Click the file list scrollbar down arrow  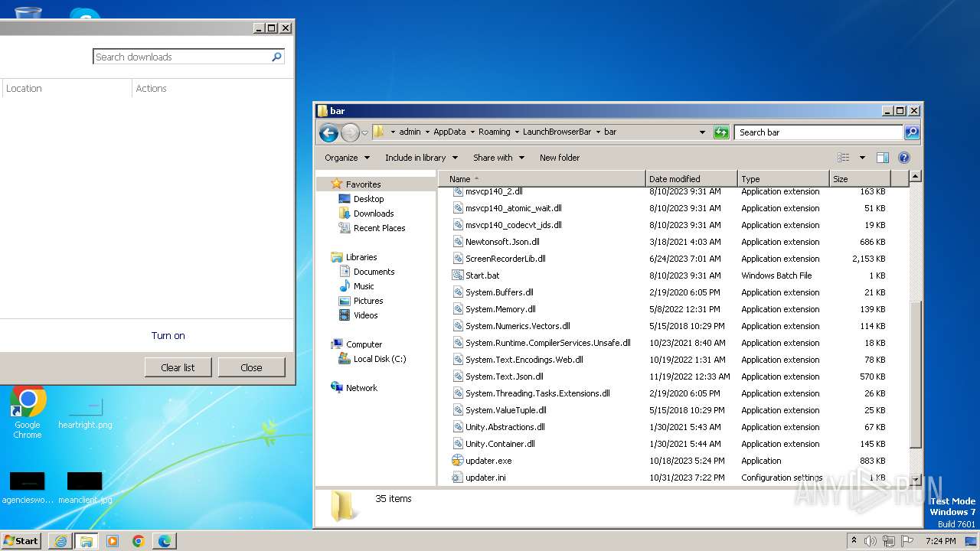click(x=915, y=481)
